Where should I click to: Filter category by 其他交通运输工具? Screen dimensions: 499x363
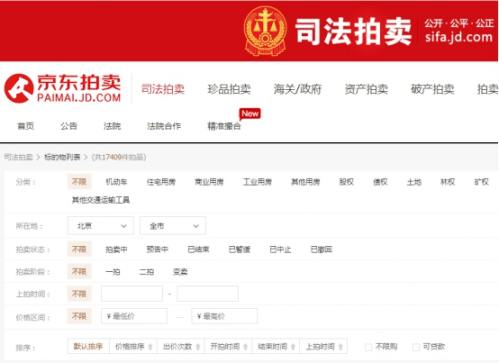(x=101, y=200)
